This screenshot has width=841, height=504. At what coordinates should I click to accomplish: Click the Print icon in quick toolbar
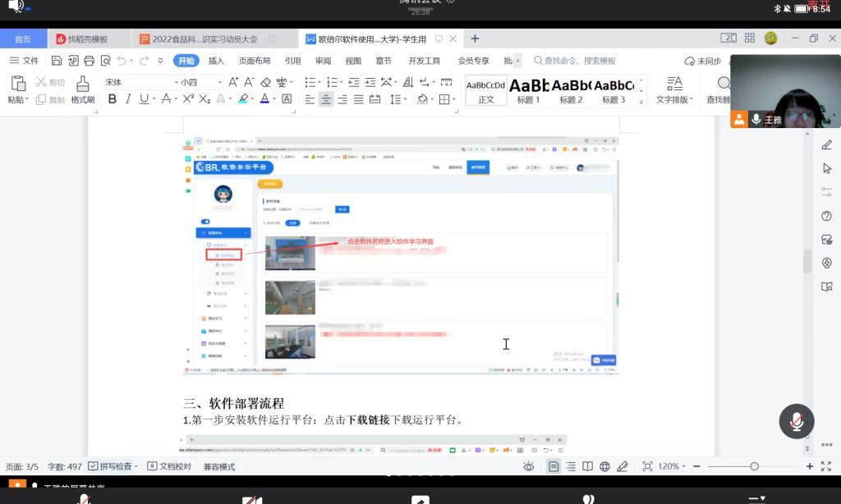pos(89,61)
